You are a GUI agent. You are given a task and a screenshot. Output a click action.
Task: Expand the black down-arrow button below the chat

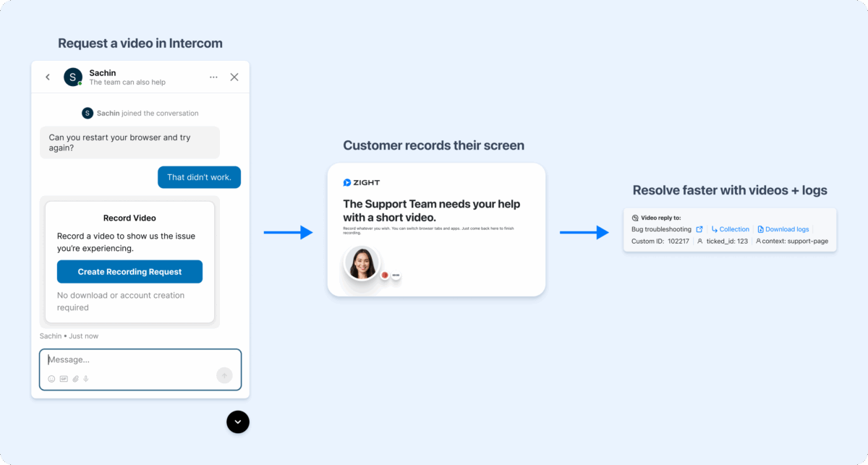click(x=238, y=422)
